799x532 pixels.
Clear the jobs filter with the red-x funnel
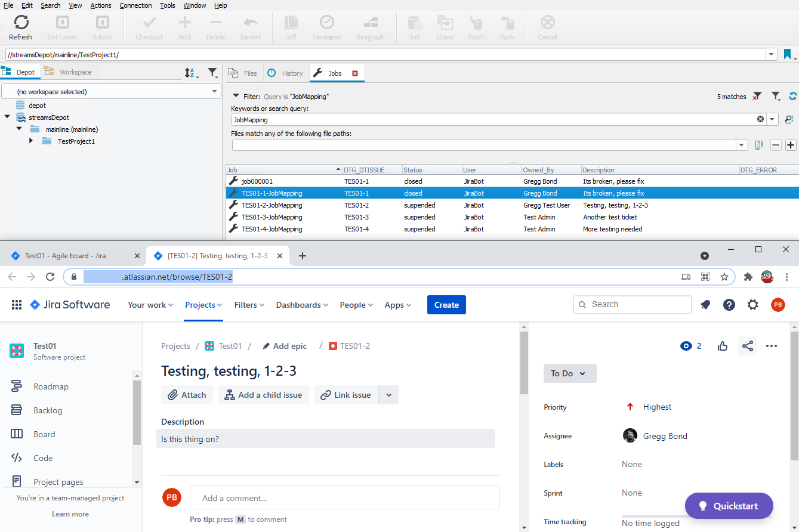tap(757, 96)
